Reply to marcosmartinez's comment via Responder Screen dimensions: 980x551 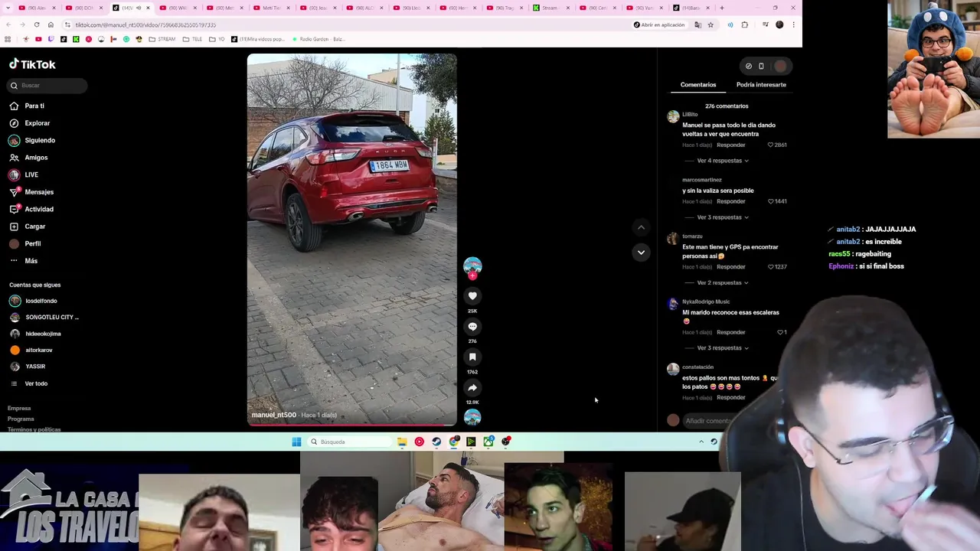click(730, 201)
